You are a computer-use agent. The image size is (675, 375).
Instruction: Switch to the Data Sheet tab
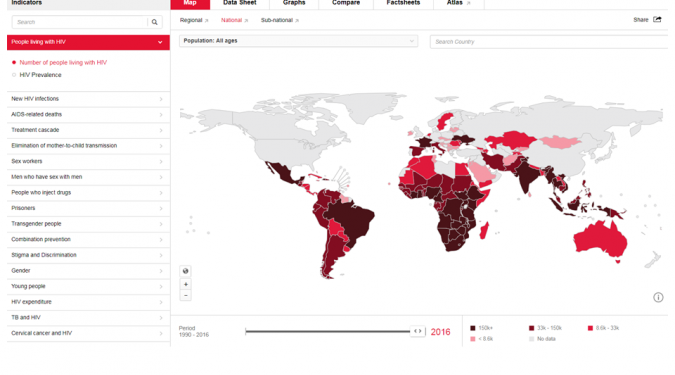click(x=240, y=3)
